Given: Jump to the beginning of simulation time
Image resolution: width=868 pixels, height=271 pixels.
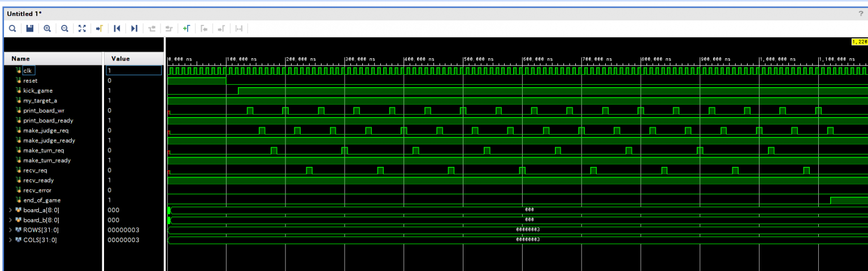Looking at the screenshot, I should pos(117,28).
